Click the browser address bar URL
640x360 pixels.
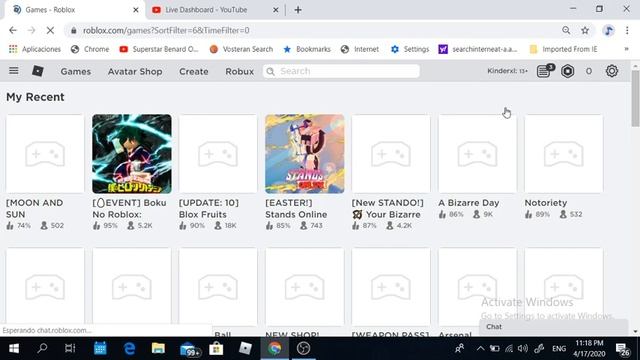tap(166, 31)
